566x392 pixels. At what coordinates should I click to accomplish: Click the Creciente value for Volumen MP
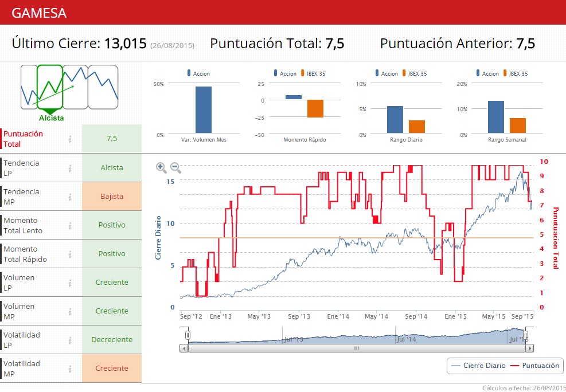[112, 311]
